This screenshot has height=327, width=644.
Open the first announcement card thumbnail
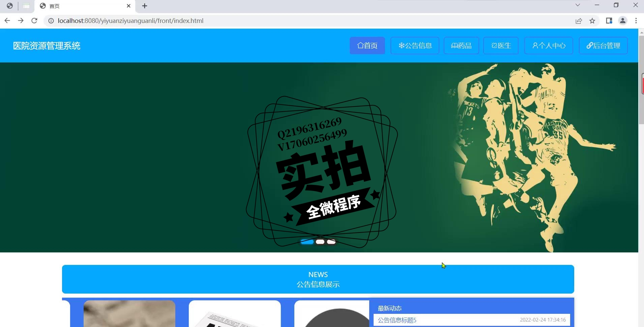(129, 314)
